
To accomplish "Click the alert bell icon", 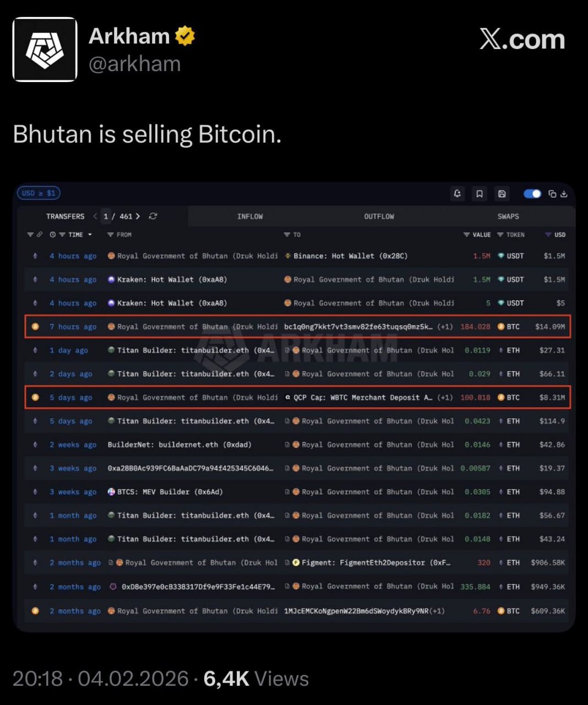I will pos(457,193).
